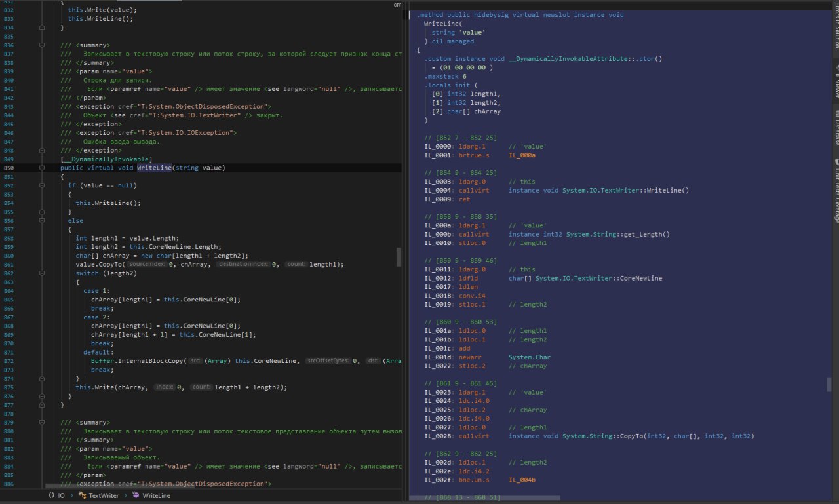The width and height of the screenshot is (839, 504).
Task: Click the __DynamicallyInvokable attribute in the code
Action: 107,159
